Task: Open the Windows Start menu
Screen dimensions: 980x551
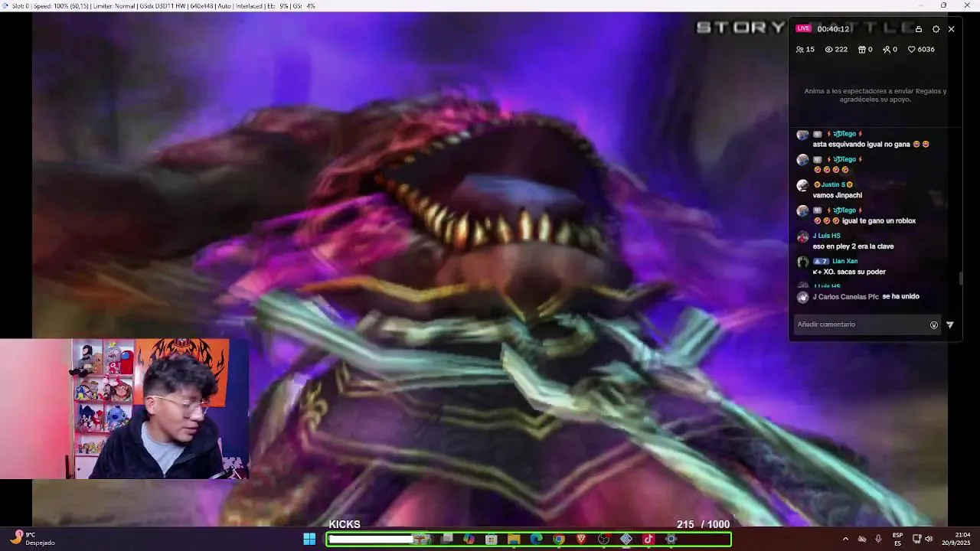Action: tap(309, 539)
